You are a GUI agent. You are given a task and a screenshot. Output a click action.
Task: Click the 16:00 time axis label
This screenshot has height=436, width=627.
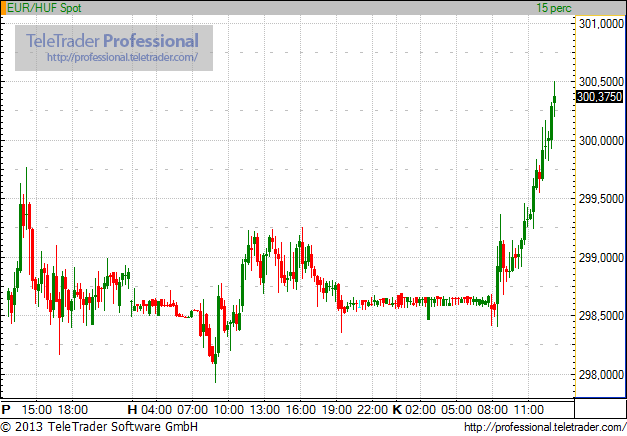[x=301, y=410]
